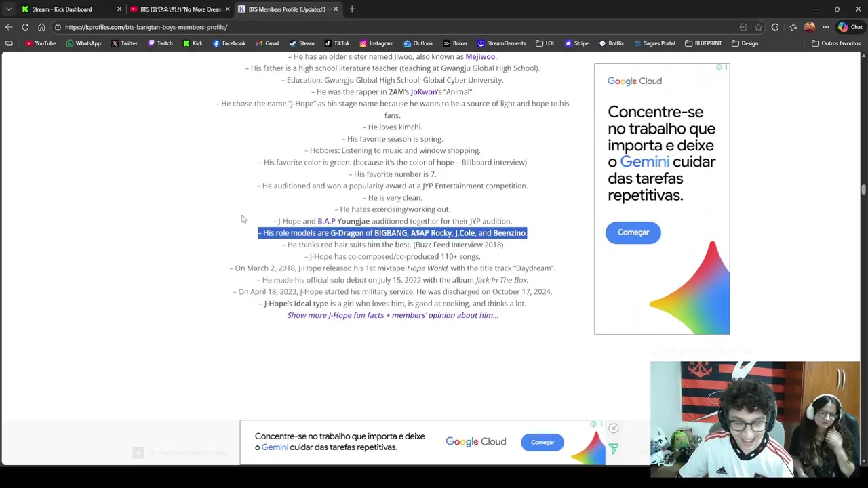868x488 pixels.
Task: Open the YouTube bookmark
Action: click(40, 43)
